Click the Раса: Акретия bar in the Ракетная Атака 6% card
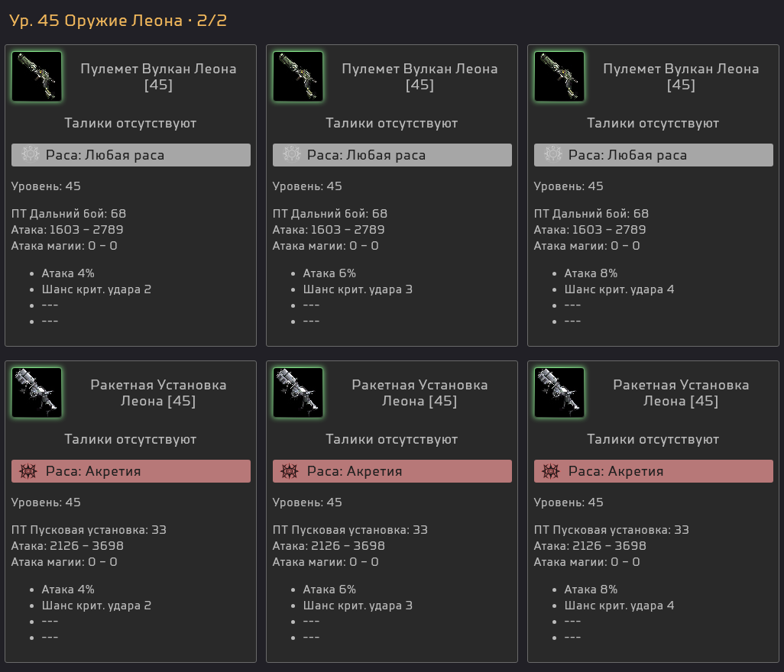 [392, 471]
